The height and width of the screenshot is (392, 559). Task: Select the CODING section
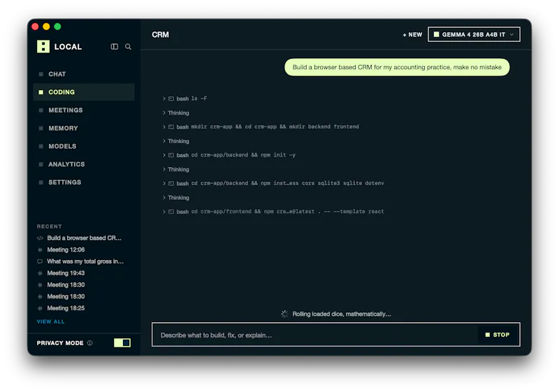pos(84,92)
